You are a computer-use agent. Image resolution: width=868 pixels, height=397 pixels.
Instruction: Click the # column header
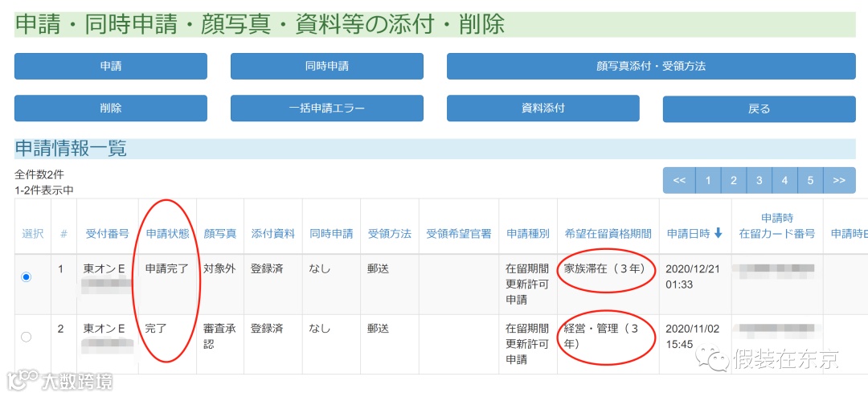pos(63,234)
